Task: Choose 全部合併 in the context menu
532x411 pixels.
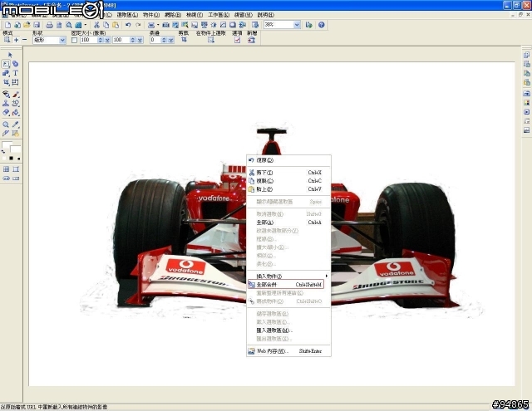Action: click(x=286, y=285)
